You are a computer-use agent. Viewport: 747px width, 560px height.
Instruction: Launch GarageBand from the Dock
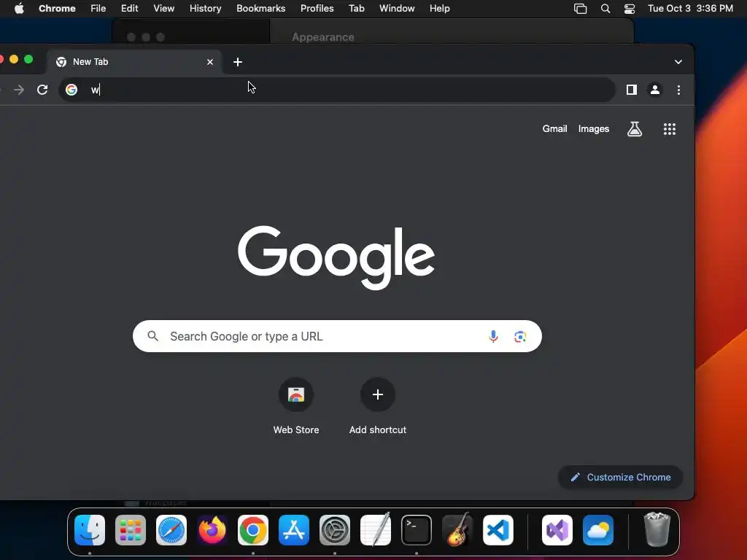tap(457, 530)
